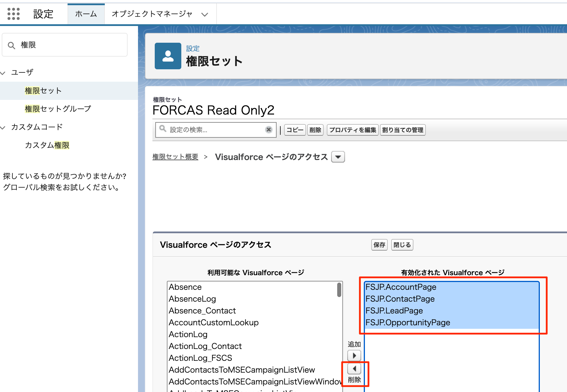Select FSJP.LeadPage in enabled pages list
This screenshot has height=392, width=567.
click(x=394, y=311)
